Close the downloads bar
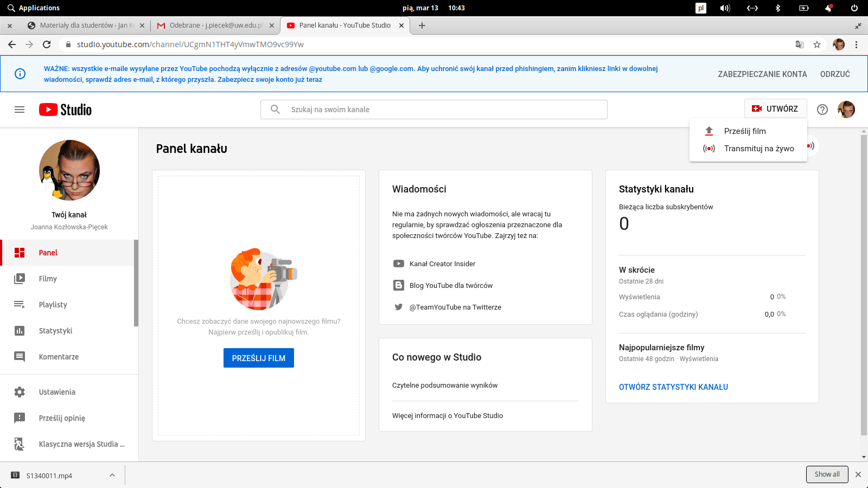The width and height of the screenshot is (868, 488). point(858,474)
